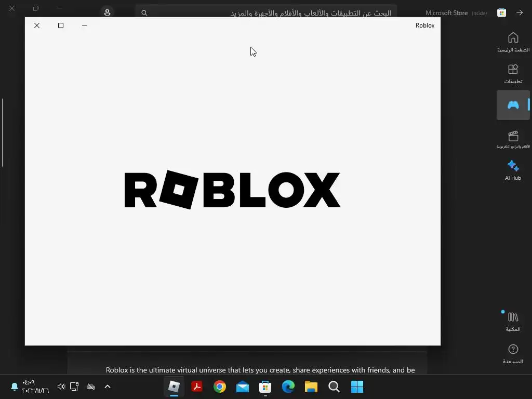The image size is (532, 399).
Task: Close the Roblox window
Action: pyautogui.click(x=37, y=25)
